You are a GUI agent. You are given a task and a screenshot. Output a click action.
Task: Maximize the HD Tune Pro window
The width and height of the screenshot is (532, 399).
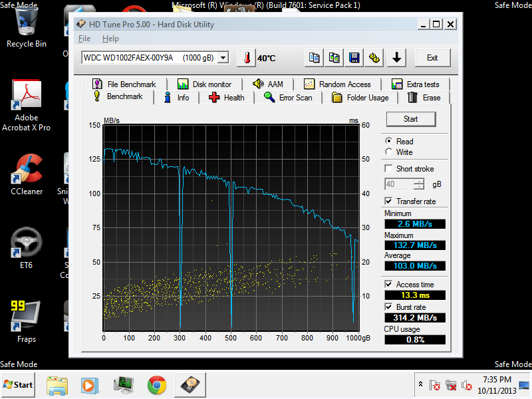(437, 25)
